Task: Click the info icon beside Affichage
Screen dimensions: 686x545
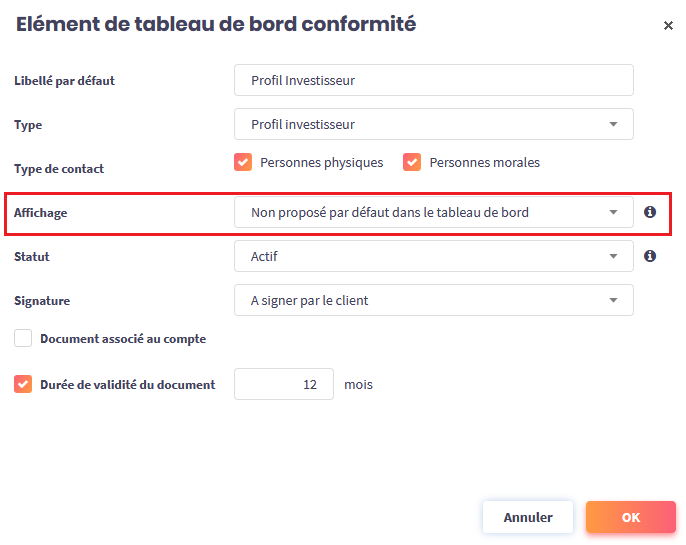Action: (x=650, y=212)
